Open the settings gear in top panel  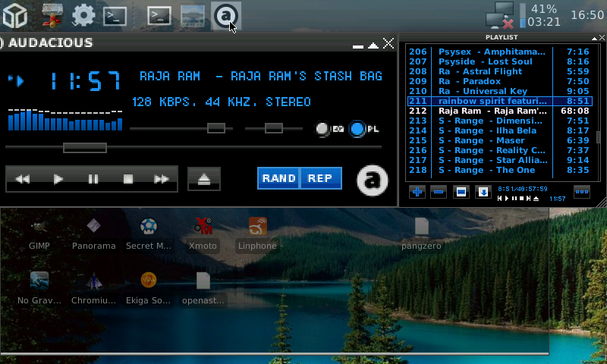coord(83,16)
